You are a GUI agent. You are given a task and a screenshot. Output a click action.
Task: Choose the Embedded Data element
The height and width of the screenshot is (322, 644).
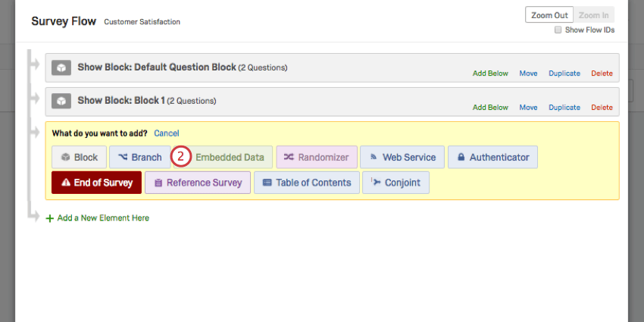pyautogui.click(x=230, y=158)
